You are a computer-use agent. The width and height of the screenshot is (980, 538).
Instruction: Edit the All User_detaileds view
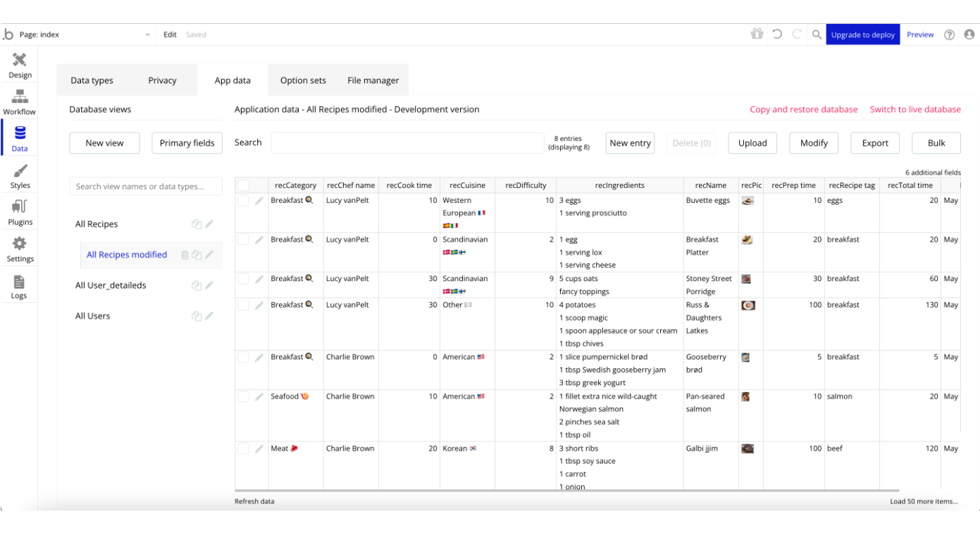click(209, 286)
